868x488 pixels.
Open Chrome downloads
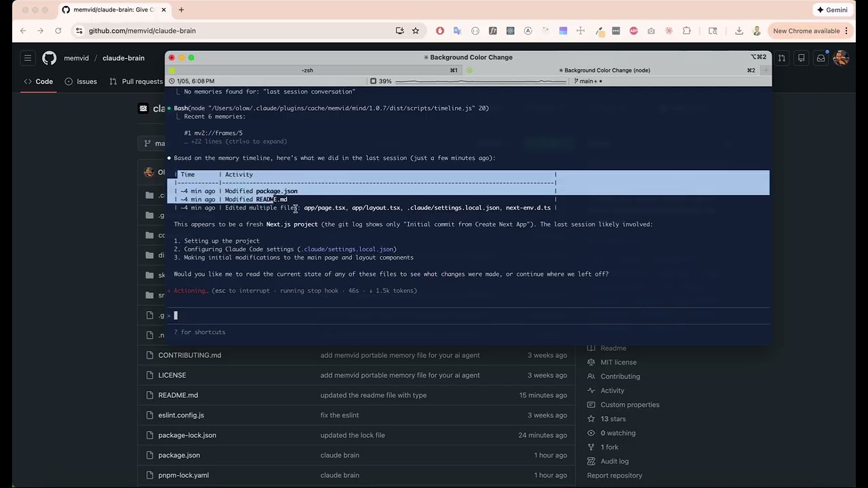tap(739, 30)
